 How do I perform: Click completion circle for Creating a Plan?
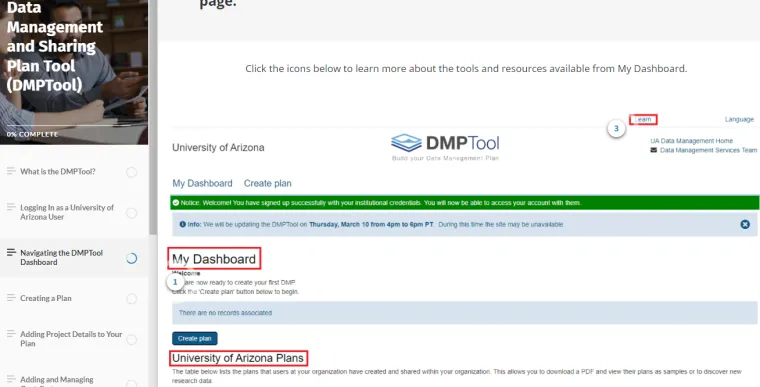pyautogui.click(x=131, y=299)
